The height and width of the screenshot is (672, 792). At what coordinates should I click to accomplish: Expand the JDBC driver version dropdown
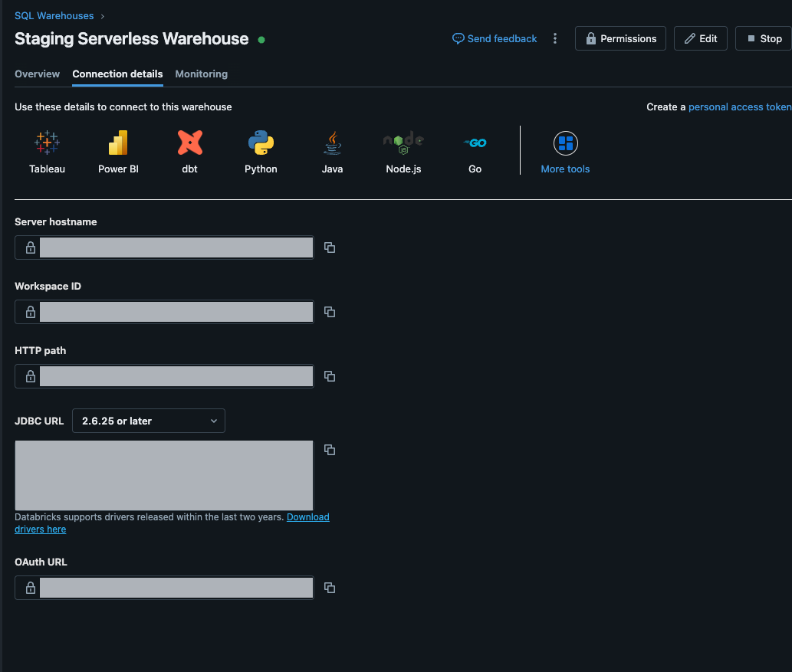(x=149, y=421)
